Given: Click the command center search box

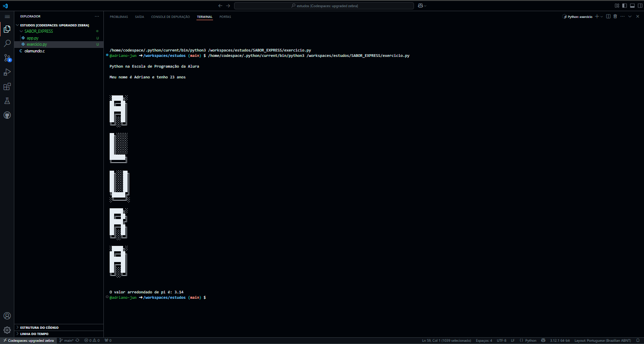Looking at the screenshot, I should pos(324,5).
